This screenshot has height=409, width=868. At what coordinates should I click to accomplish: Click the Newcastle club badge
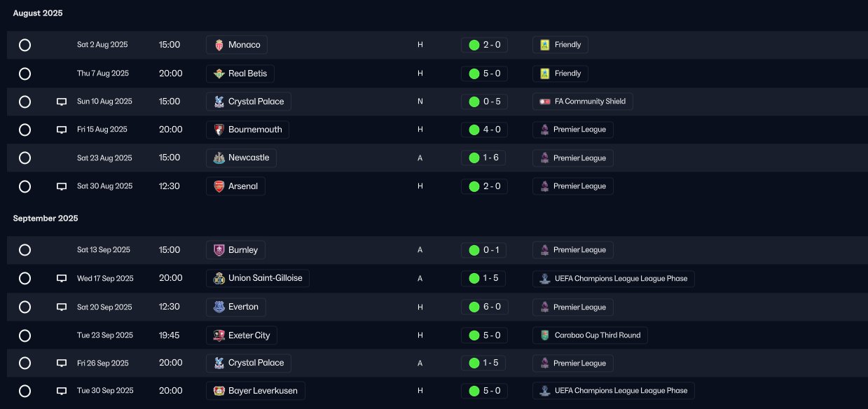click(219, 158)
